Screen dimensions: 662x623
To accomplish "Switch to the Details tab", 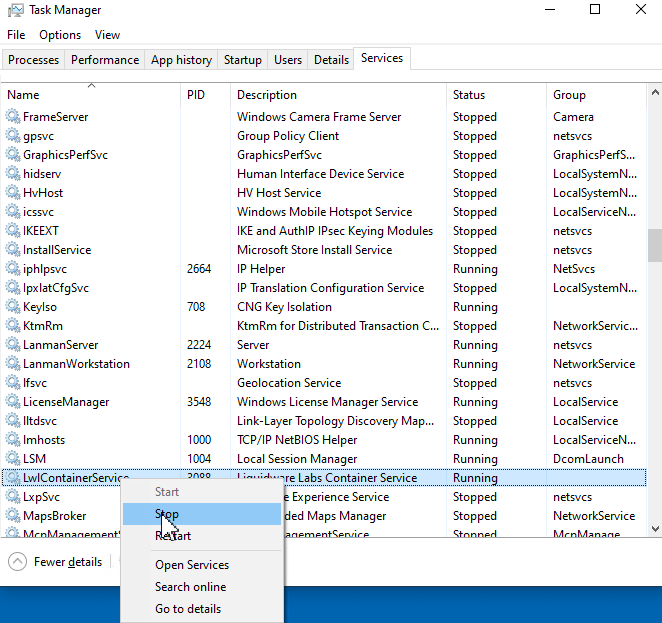I will coord(331,60).
